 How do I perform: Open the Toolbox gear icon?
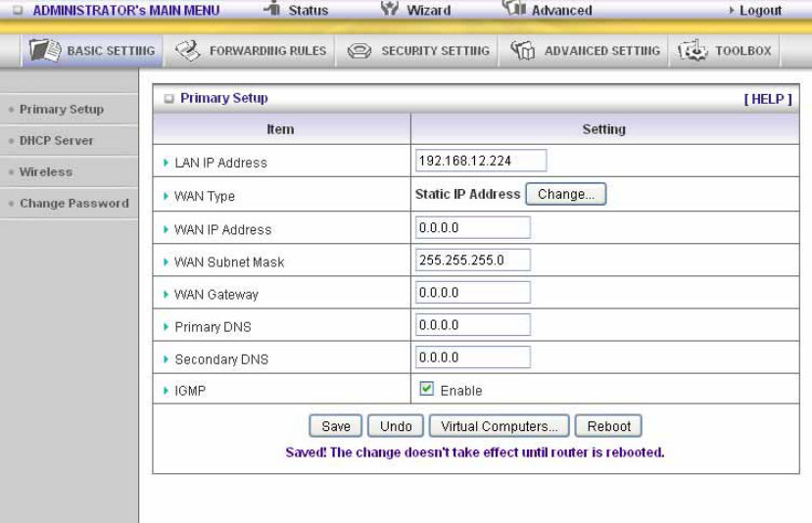[693, 50]
